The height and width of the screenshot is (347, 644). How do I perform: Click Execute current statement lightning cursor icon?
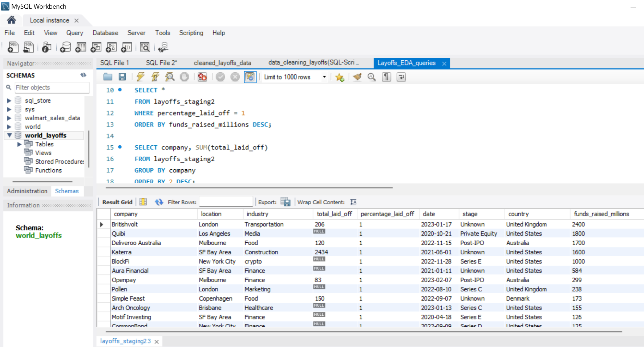[155, 77]
